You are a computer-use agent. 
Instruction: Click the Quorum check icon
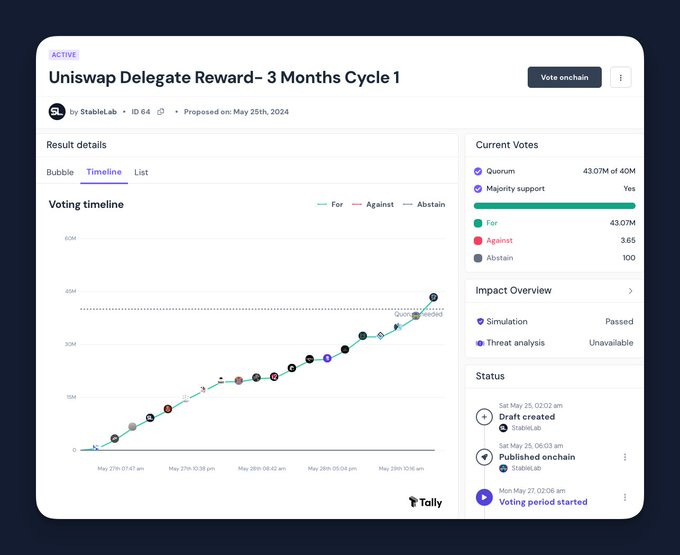point(478,171)
